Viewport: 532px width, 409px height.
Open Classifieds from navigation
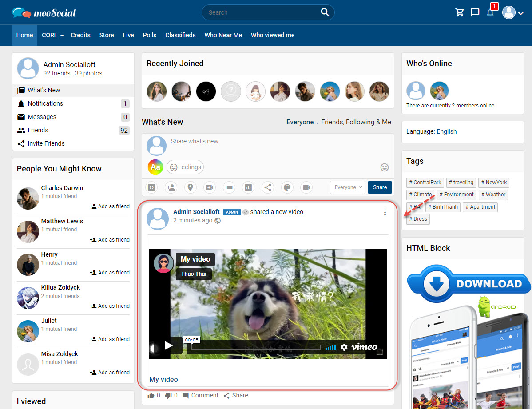pyautogui.click(x=180, y=35)
